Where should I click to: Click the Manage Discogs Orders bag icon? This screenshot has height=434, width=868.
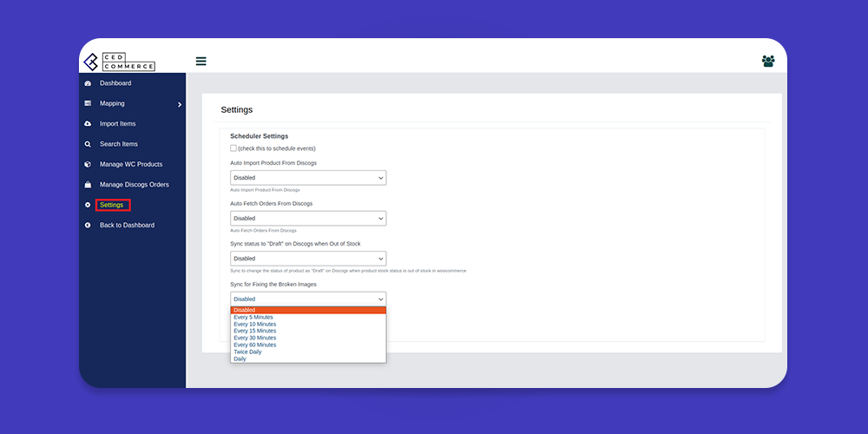tap(88, 185)
